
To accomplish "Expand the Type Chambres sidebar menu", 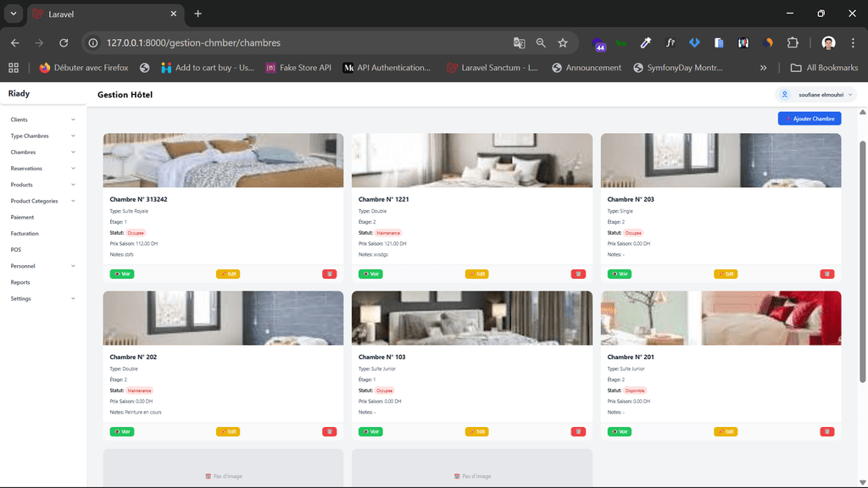I will click(x=42, y=136).
